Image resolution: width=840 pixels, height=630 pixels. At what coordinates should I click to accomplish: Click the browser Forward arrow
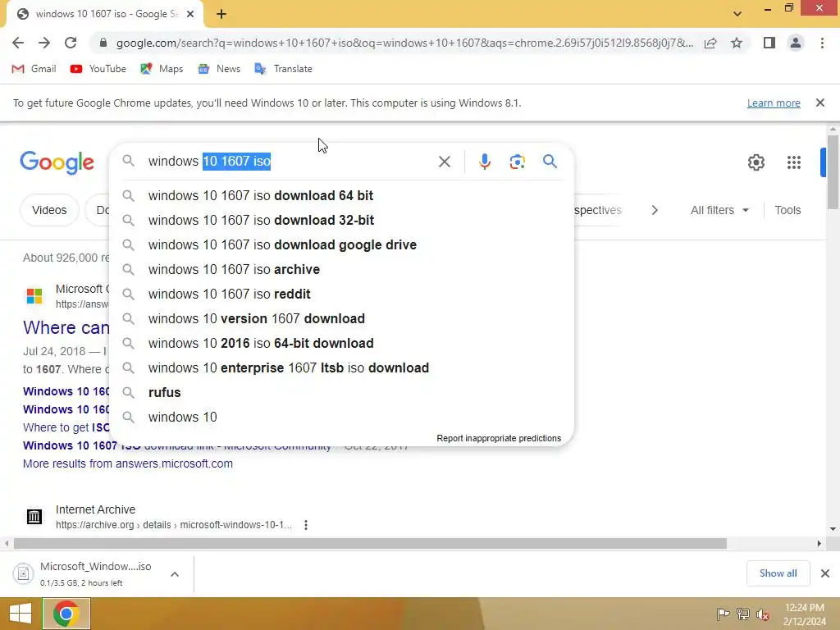44,43
